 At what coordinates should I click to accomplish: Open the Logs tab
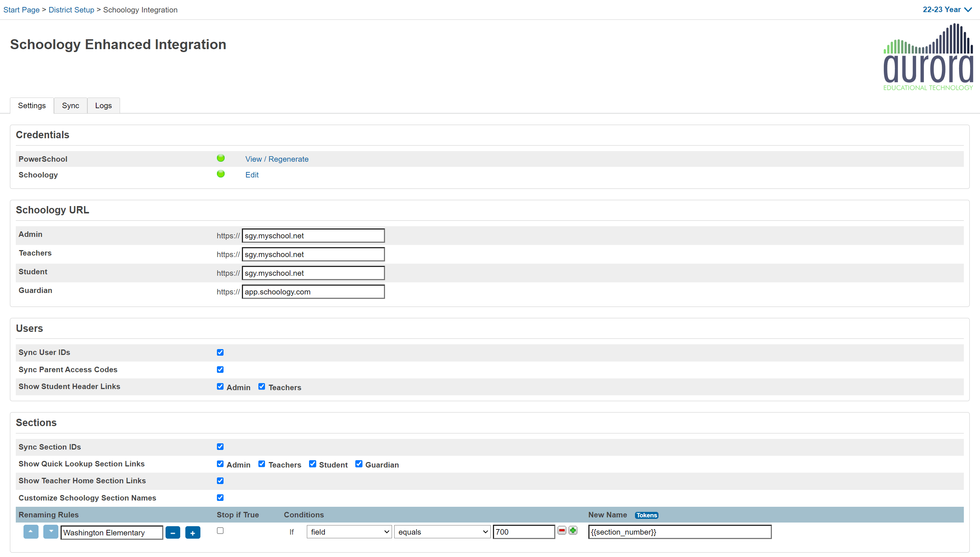click(x=104, y=106)
